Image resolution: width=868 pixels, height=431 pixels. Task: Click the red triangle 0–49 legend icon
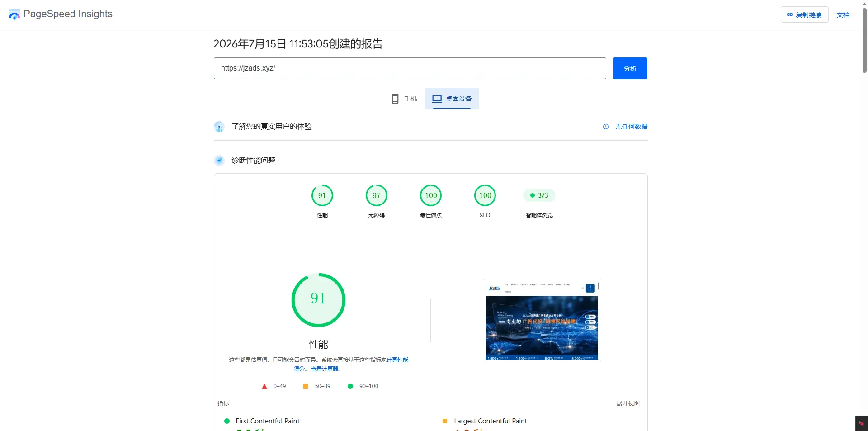pyautogui.click(x=264, y=386)
